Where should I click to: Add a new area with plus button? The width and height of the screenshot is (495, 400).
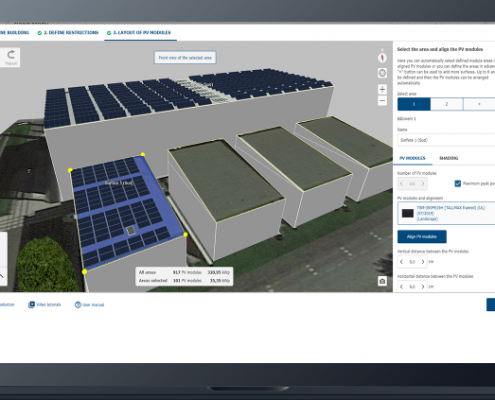pos(479,104)
